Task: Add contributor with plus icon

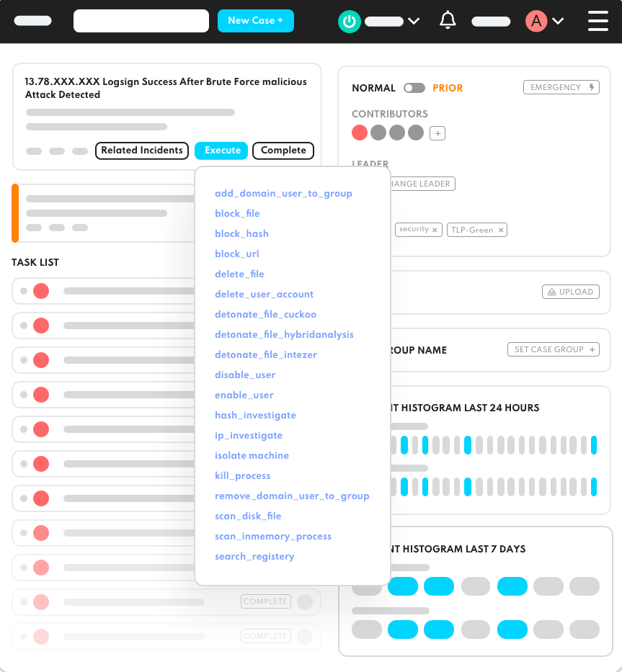Action: pyautogui.click(x=437, y=133)
